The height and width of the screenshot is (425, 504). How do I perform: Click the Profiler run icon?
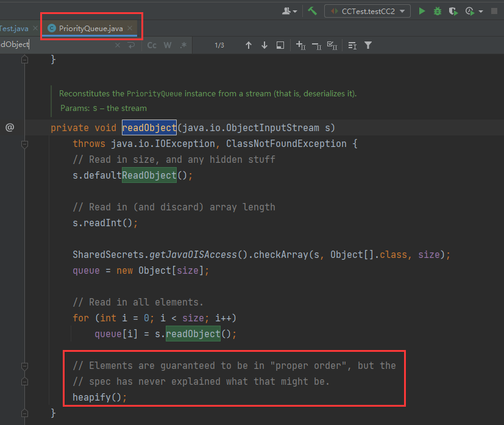[470, 11]
